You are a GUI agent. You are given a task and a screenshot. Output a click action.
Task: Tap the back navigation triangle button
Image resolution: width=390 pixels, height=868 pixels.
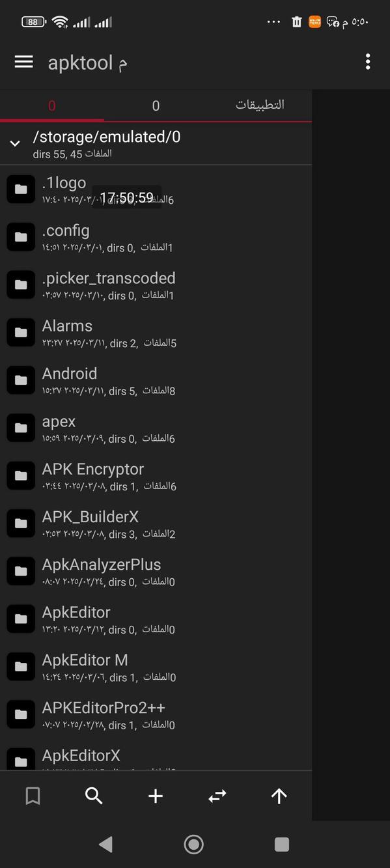(x=106, y=844)
